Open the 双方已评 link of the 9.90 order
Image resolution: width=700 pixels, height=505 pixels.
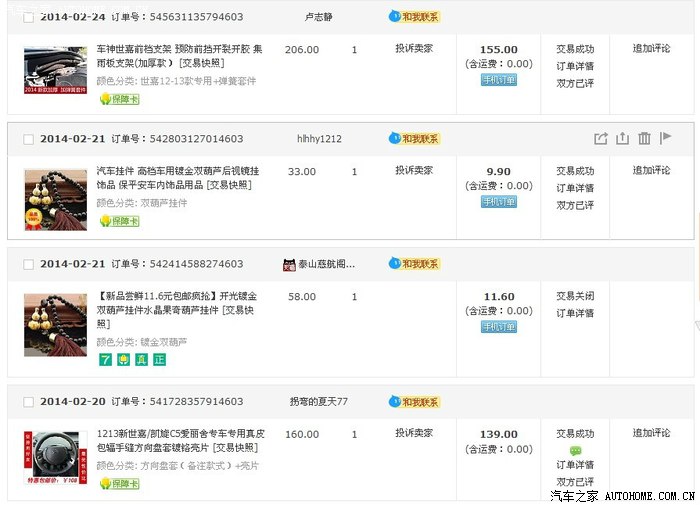tap(575, 205)
